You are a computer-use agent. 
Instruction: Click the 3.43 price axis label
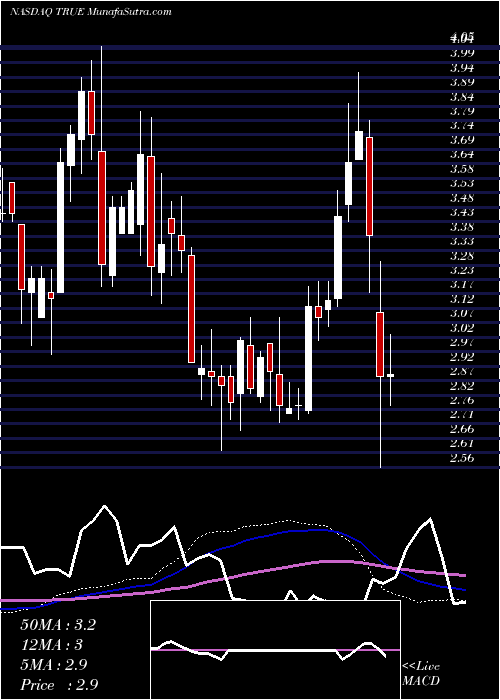462,212
